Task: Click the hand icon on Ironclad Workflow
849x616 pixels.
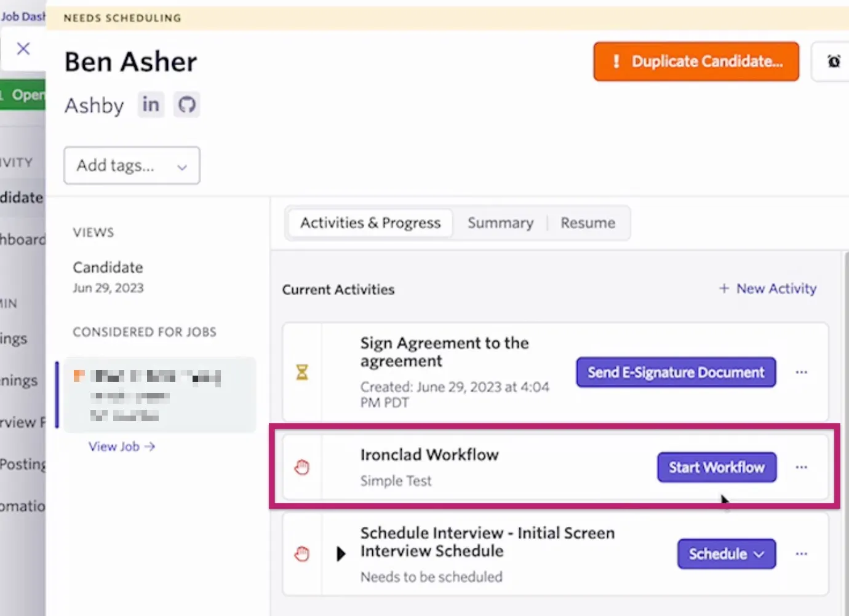Action: 301,467
